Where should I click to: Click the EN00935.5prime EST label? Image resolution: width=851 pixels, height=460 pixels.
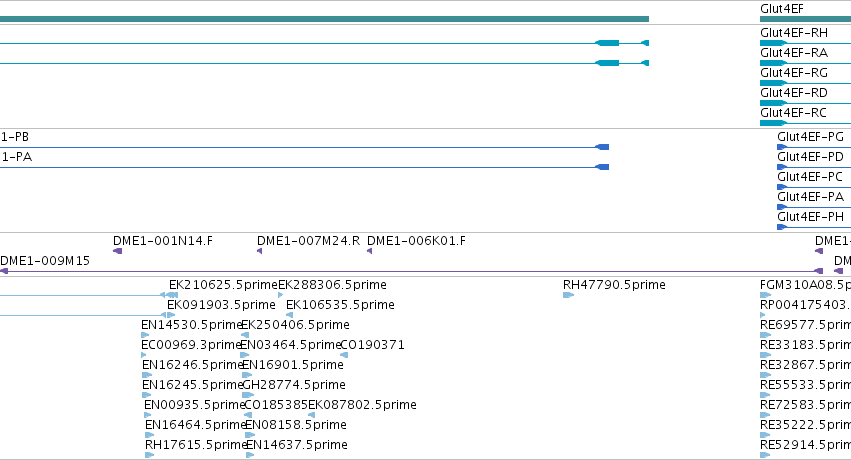(x=194, y=405)
